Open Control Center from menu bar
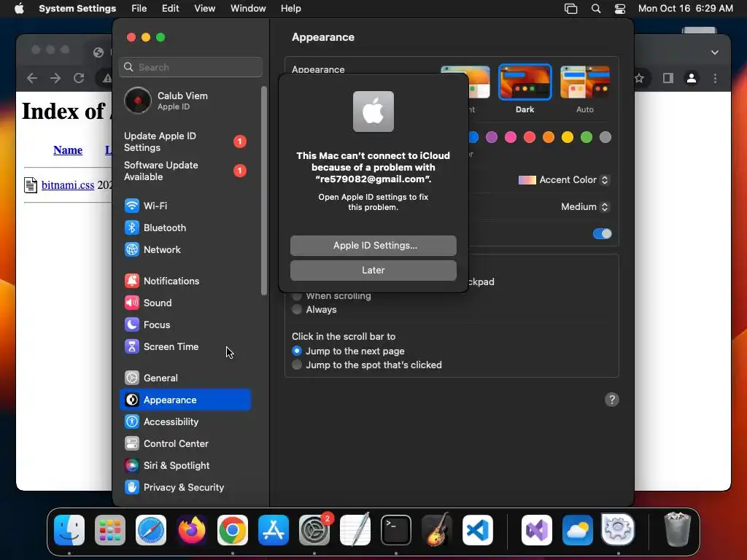 tap(620, 9)
